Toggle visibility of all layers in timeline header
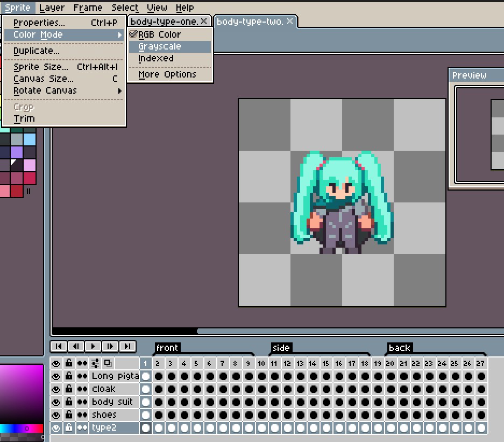This screenshot has width=504, height=442. coord(56,363)
